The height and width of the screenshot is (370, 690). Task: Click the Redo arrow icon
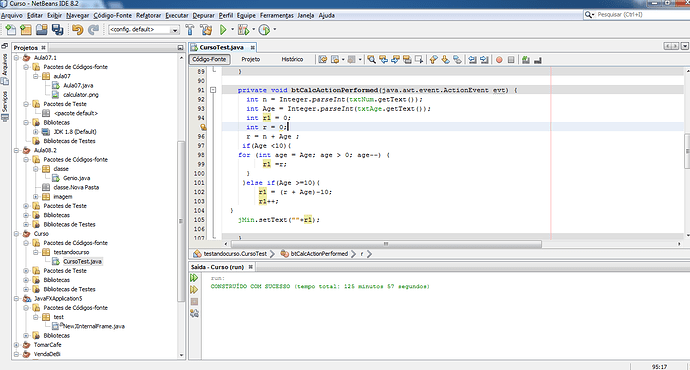[93, 29]
